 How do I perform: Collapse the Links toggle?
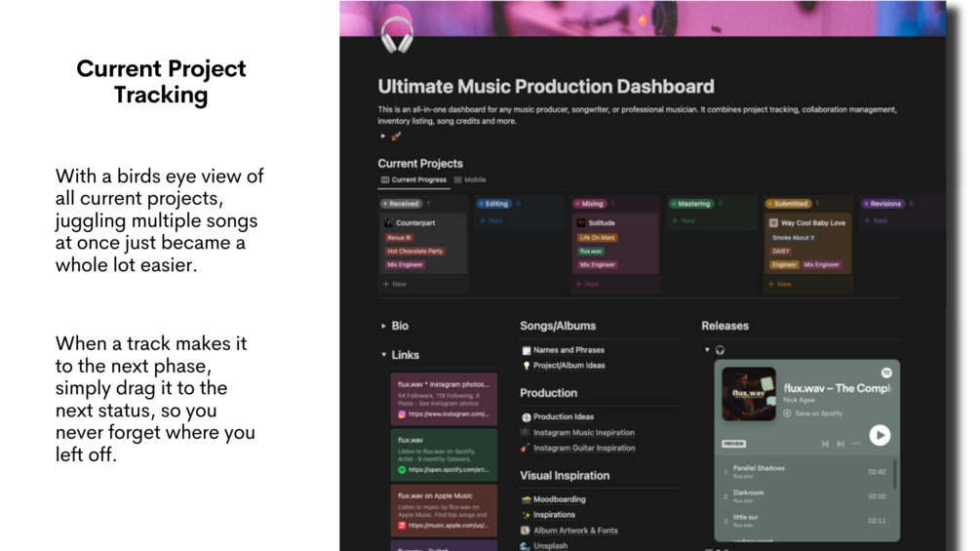(383, 355)
